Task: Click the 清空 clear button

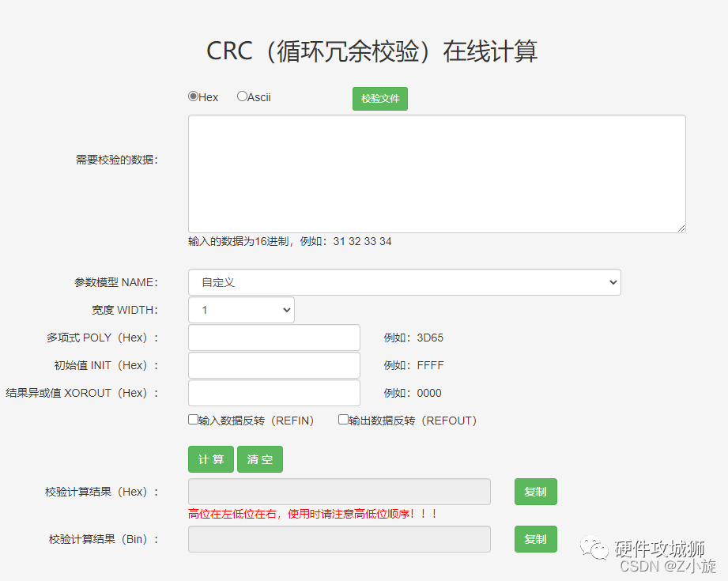Action: 259,458
